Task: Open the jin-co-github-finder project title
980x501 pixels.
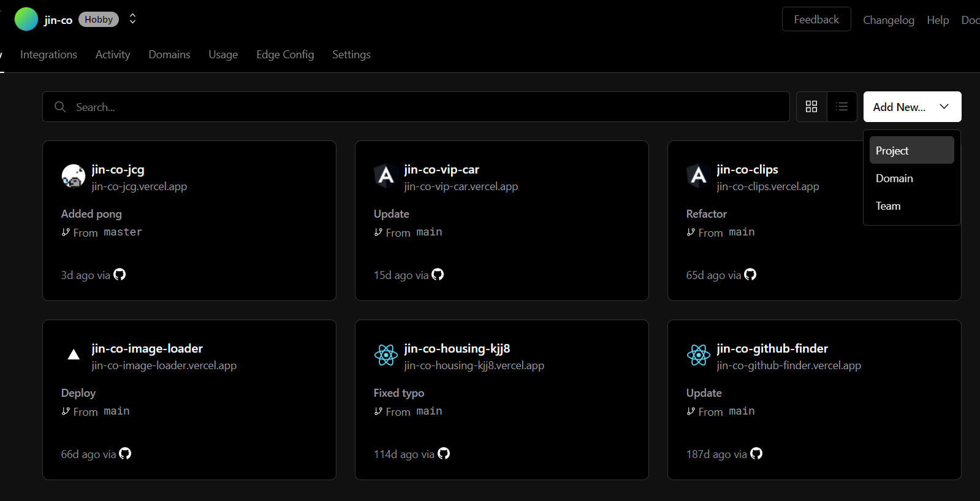Action: 772,348
